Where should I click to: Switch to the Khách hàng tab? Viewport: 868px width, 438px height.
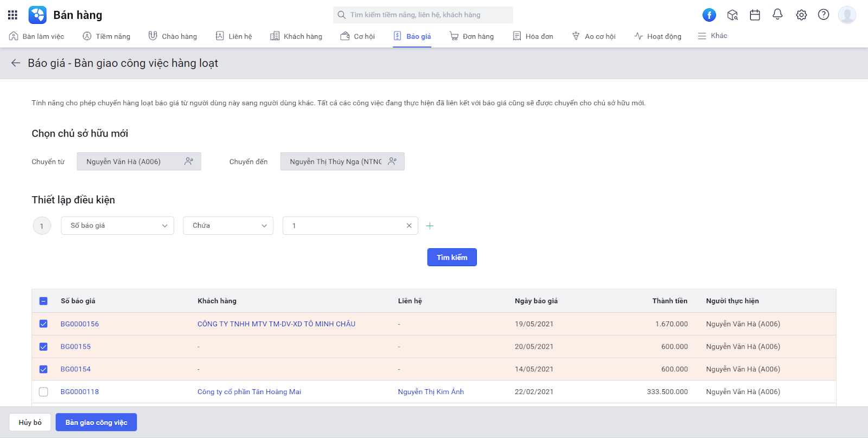[x=296, y=36]
